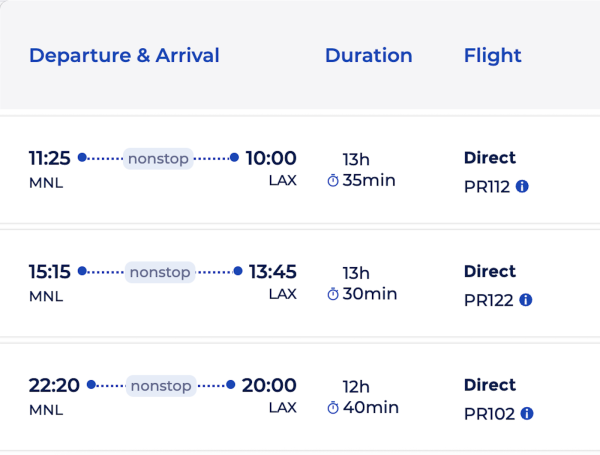Click the 11:25 departure time
The image size is (600, 455).
tap(49, 158)
